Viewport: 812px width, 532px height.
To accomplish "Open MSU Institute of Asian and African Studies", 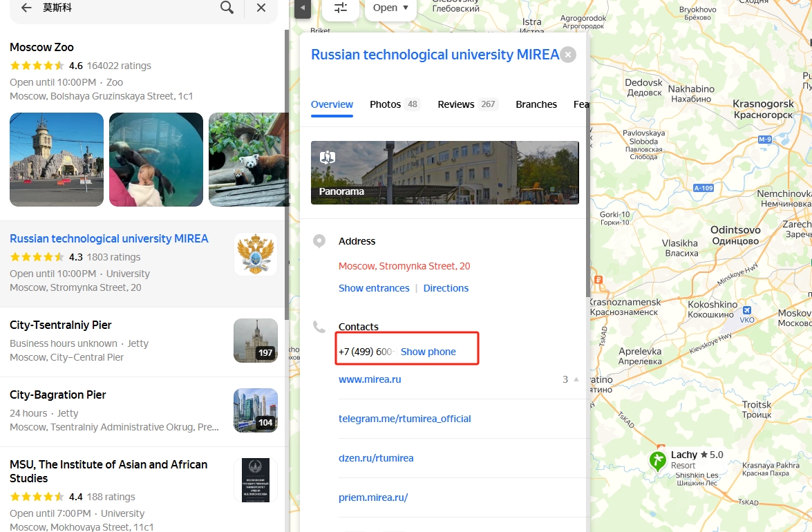I will 108,471.
